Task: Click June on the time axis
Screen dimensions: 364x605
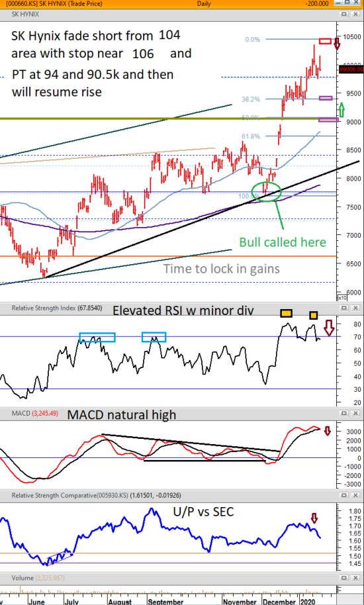Action: (37, 602)
